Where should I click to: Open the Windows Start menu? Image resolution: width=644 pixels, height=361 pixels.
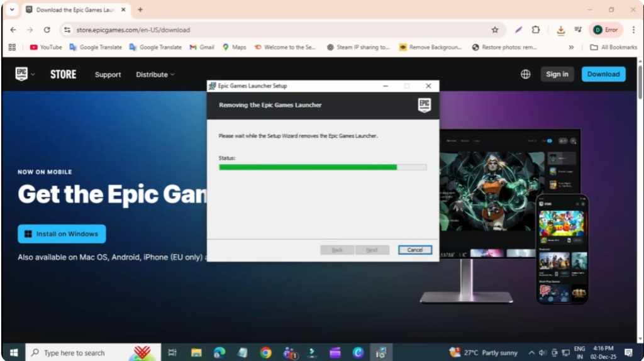[14, 353]
